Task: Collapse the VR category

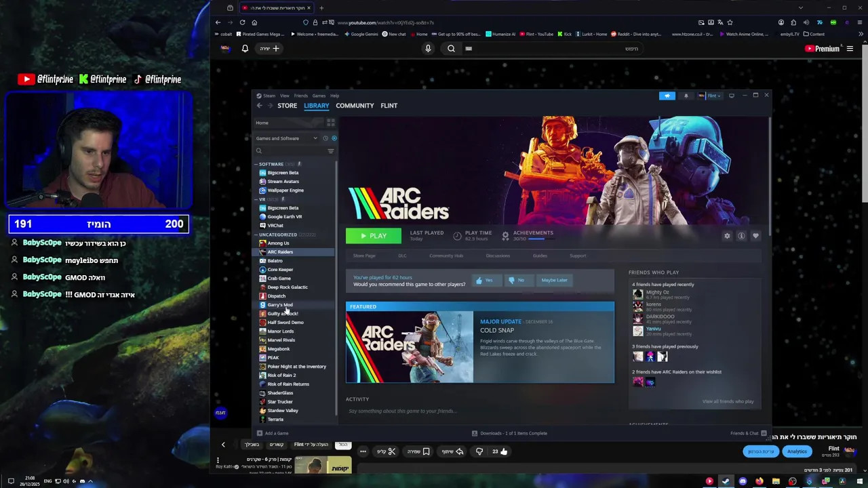Action: 256,199
